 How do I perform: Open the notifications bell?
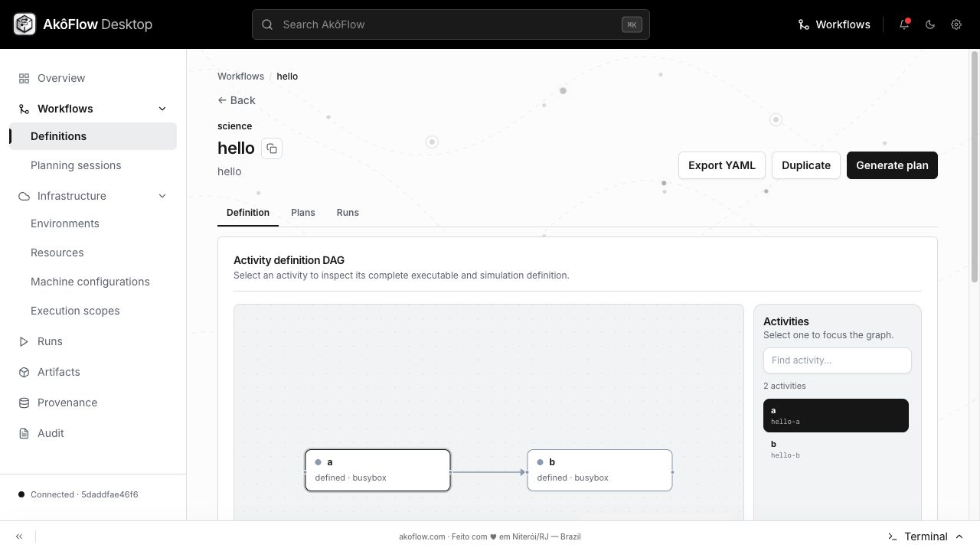[904, 24]
